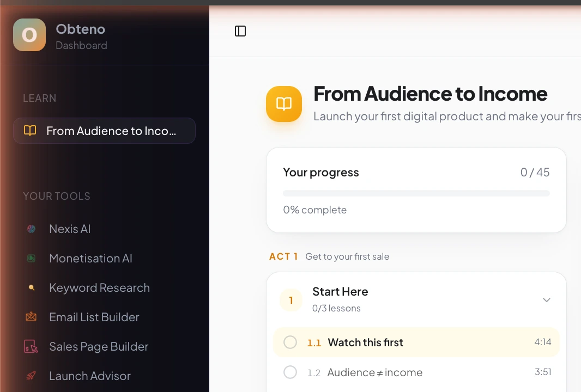Click the course progress bar
The width and height of the screenshot is (581, 392).
tap(416, 193)
